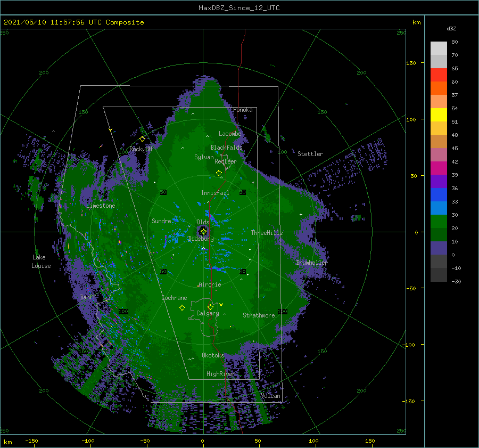
Task: Click the -30 value on dBZ scale
Action: click(x=456, y=281)
